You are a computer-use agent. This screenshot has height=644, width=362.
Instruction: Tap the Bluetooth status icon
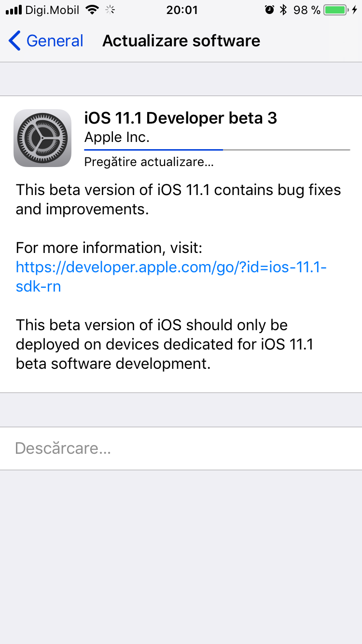pyautogui.click(x=284, y=10)
